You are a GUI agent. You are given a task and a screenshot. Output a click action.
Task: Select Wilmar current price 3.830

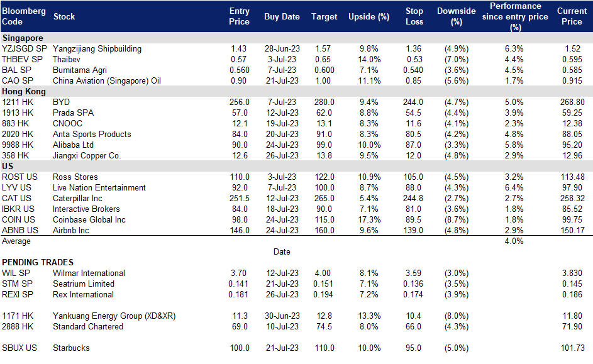tap(572, 273)
